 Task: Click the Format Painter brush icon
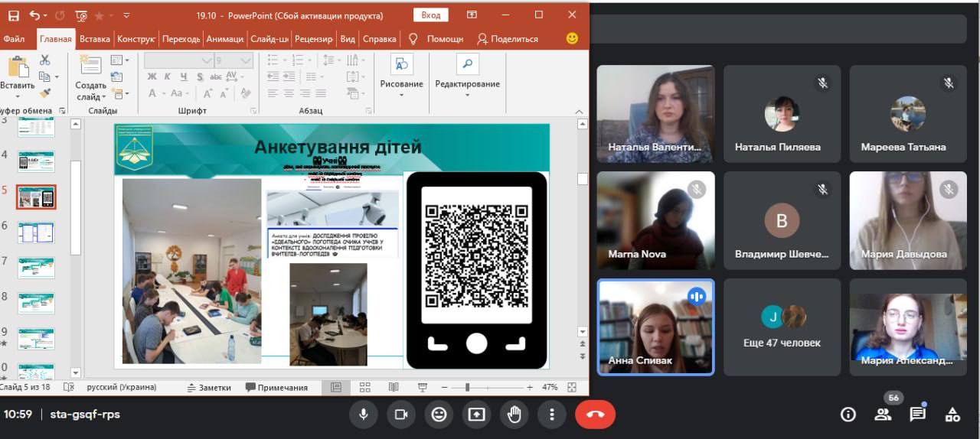coord(44,93)
